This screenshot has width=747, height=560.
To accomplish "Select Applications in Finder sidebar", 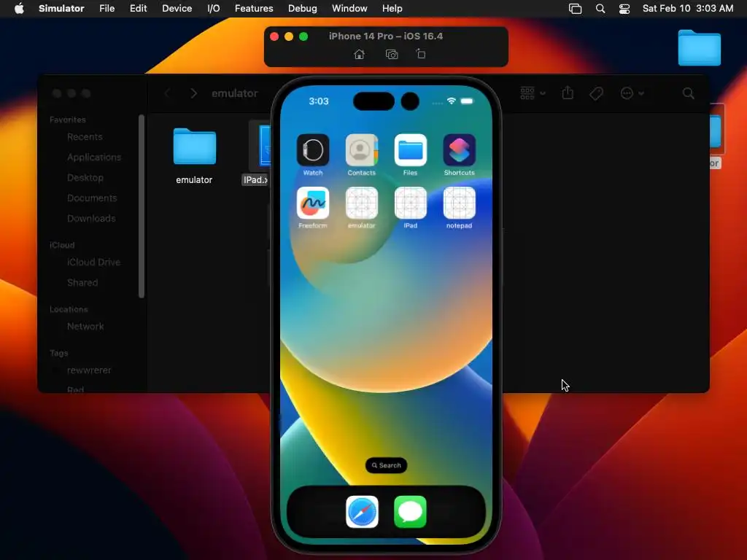I will pyautogui.click(x=94, y=157).
